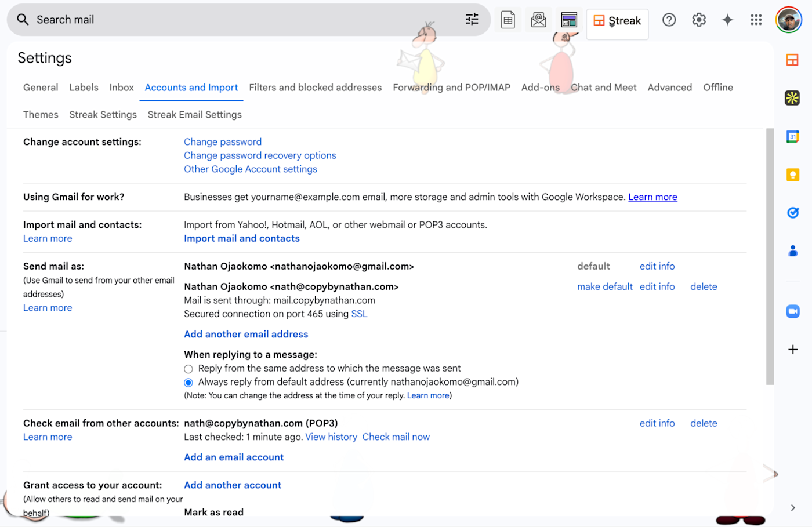The image size is (812, 527).
Task: Open the Streak Settings tab
Action: point(103,115)
